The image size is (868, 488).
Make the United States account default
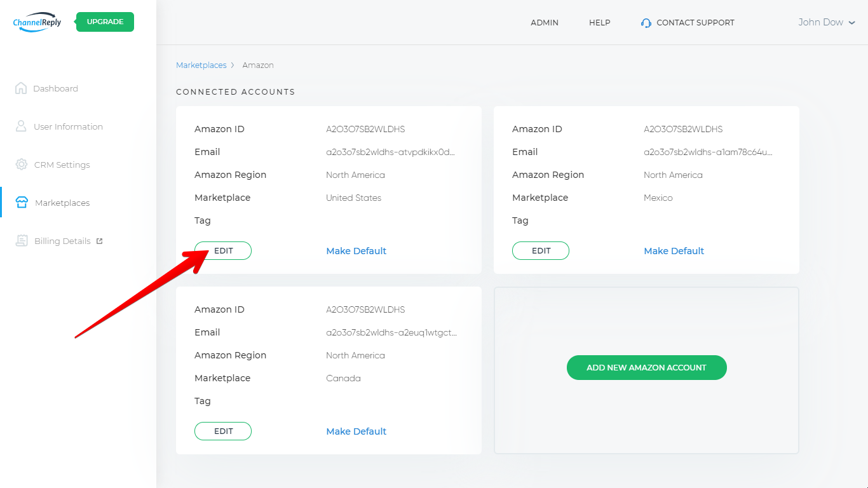(356, 251)
